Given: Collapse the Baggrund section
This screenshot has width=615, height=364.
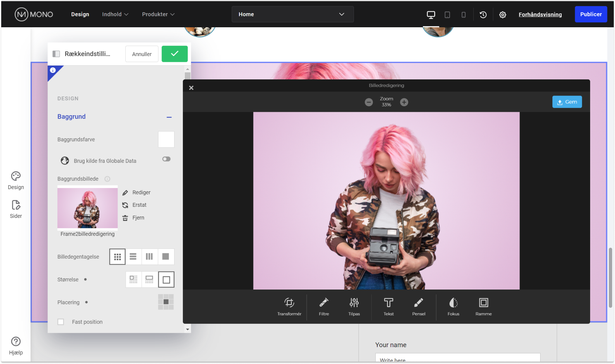Looking at the screenshot, I should (x=169, y=117).
